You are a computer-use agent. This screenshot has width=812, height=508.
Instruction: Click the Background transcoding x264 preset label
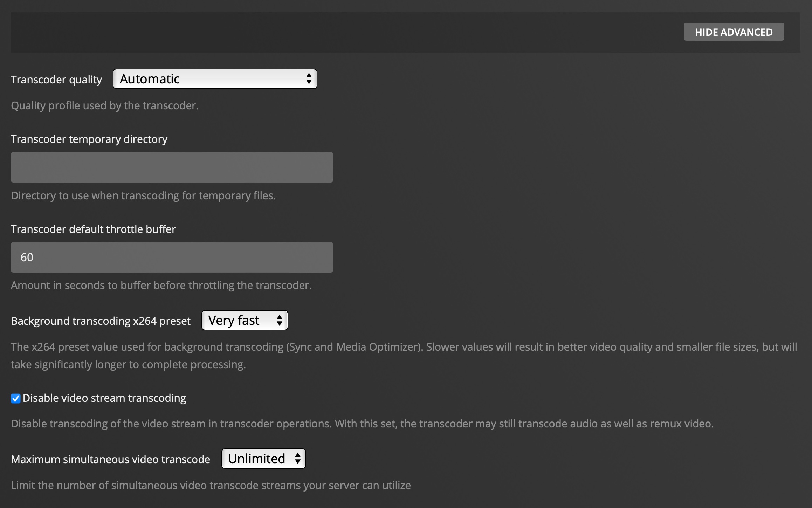pyautogui.click(x=101, y=321)
